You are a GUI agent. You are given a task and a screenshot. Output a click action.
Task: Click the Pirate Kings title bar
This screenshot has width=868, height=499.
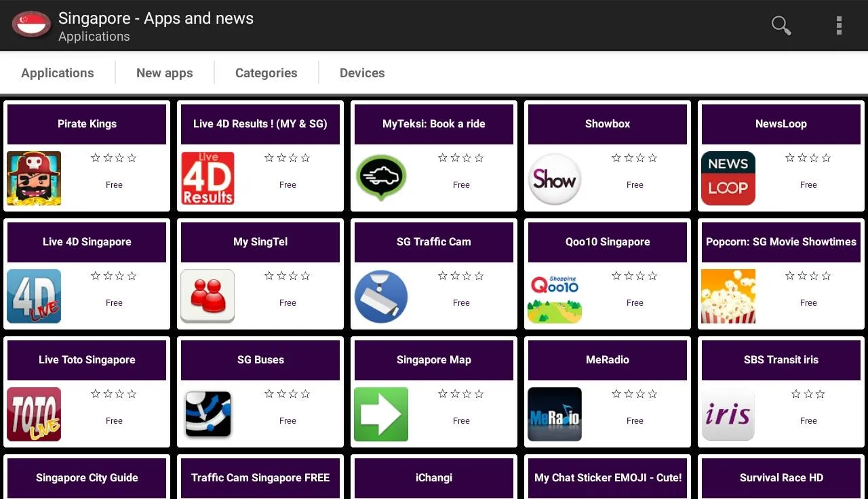(x=87, y=124)
